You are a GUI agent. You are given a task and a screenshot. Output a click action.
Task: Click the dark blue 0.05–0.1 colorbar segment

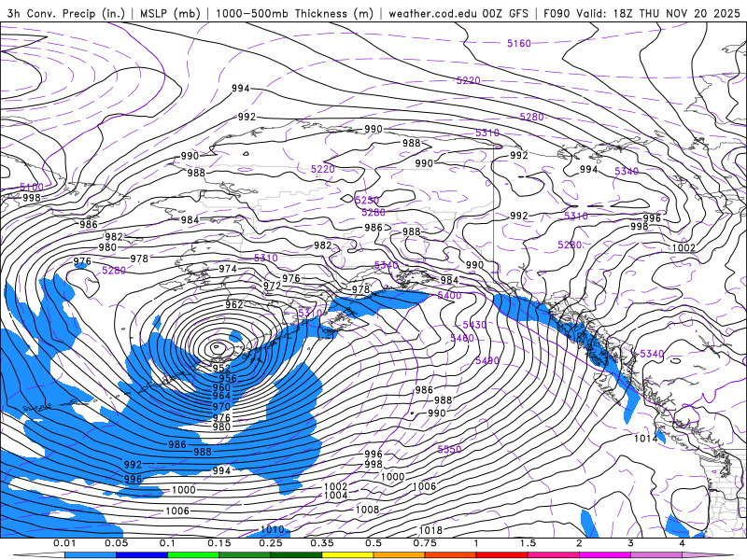click(142, 555)
